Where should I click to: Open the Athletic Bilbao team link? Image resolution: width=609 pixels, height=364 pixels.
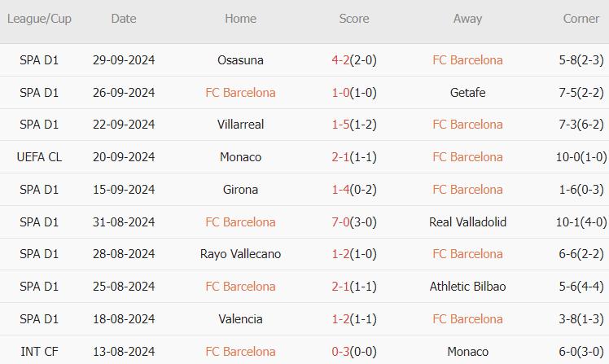[467, 287]
